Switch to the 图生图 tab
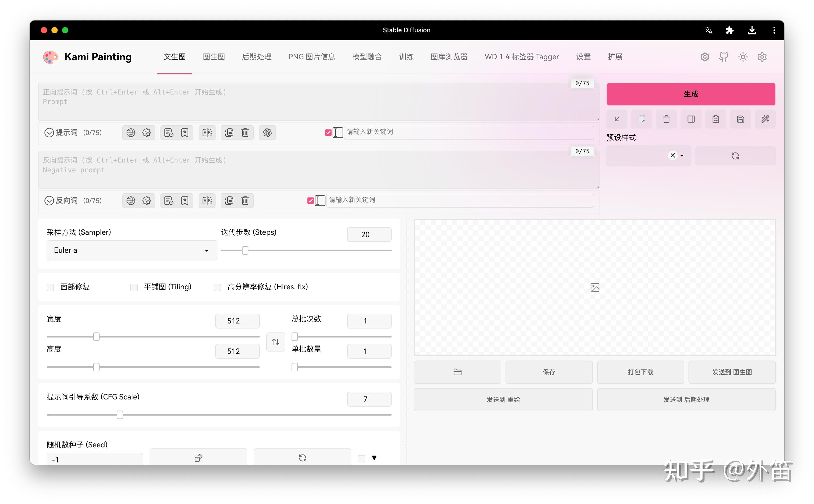This screenshot has width=814, height=504. tap(214, 57)
